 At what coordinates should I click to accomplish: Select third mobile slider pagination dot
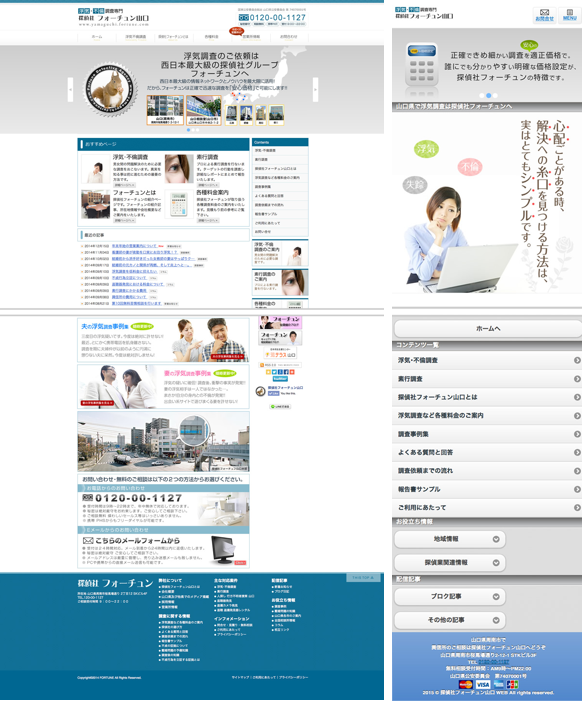pos(495,95)
